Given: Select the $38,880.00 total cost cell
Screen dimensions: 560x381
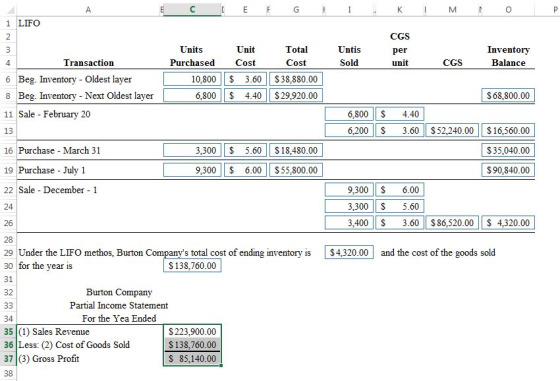Looking at the screenshot, I should 296,79.
